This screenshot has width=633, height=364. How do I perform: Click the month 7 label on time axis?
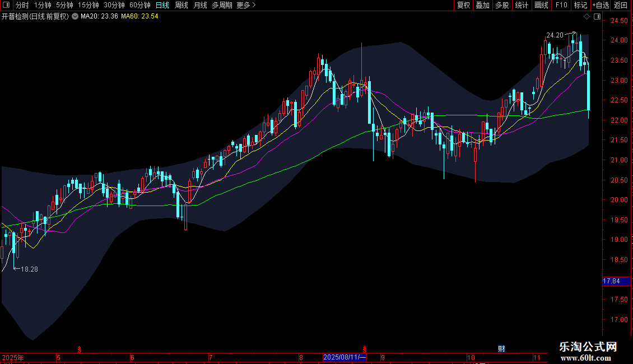click(210, 357)
